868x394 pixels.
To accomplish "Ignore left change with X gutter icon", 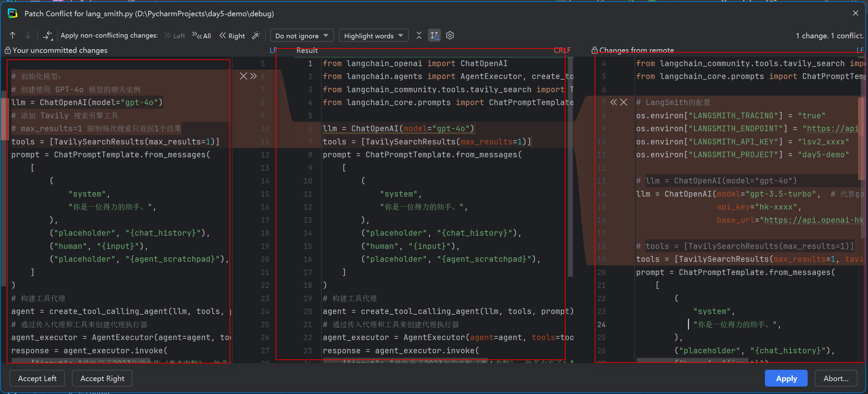I will pos(243,76).
